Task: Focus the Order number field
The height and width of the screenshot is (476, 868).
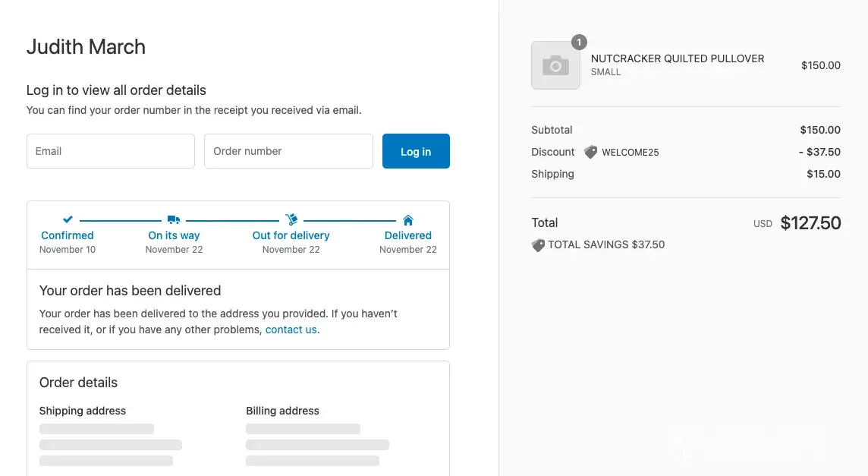Action: [288, 151]
